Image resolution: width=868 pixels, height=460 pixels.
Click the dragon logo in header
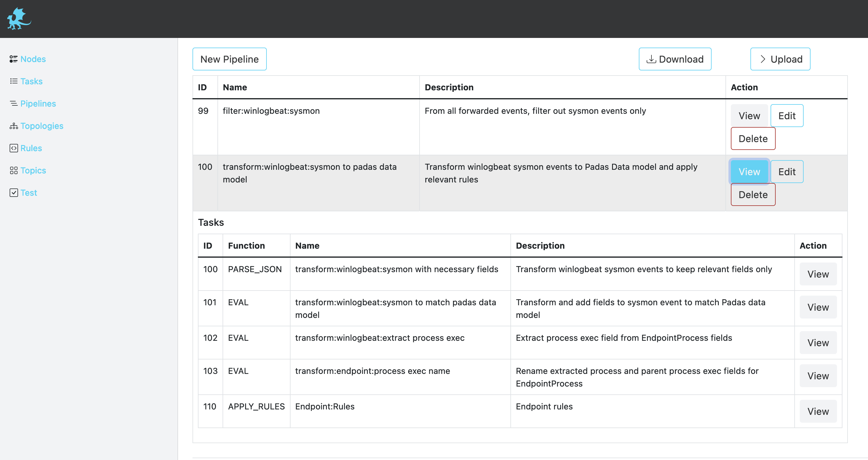[19, 19]
